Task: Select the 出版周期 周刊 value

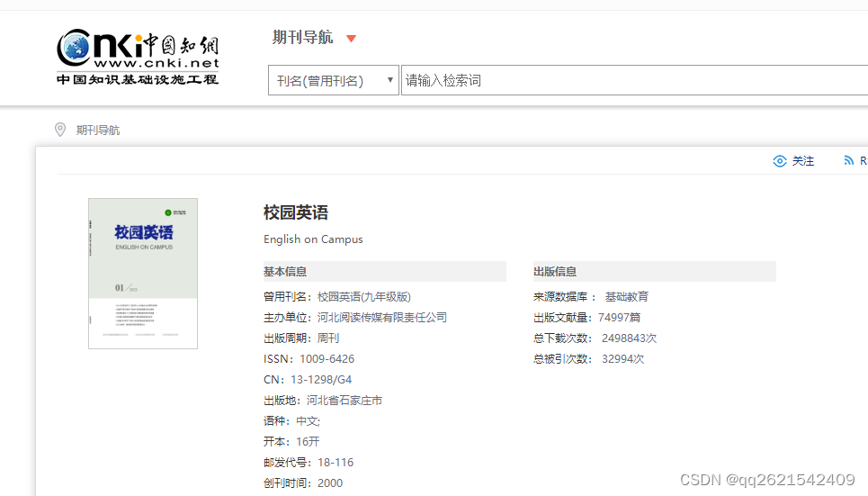Action: [x=328, y=338]
